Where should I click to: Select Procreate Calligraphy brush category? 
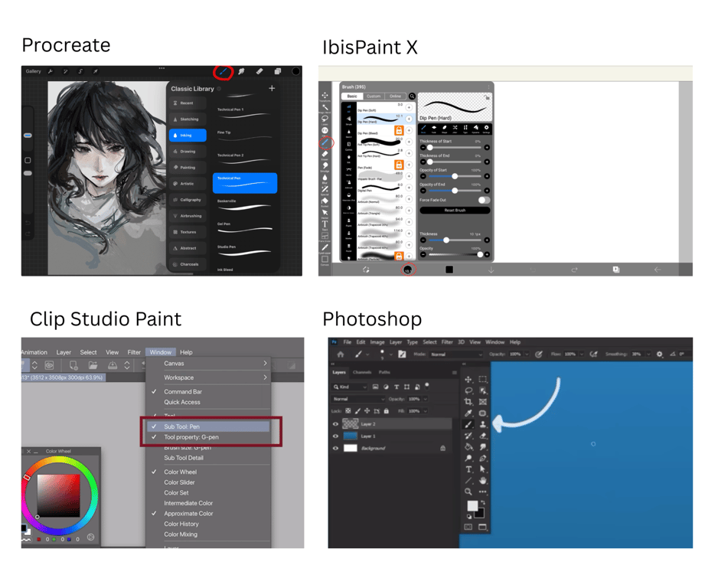coord(188,200)
